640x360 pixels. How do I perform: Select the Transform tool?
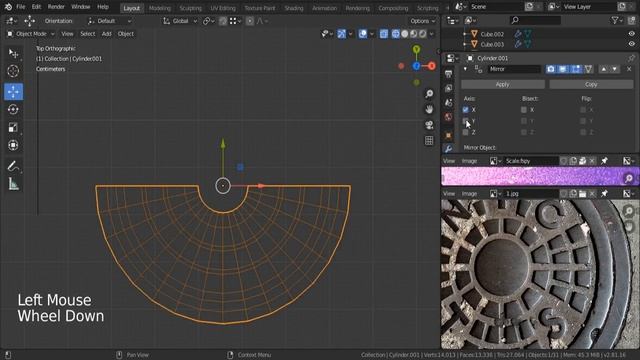(13, 145)
